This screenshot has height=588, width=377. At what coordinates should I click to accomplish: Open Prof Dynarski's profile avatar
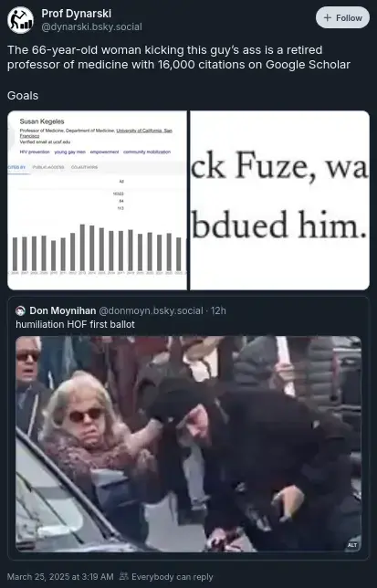pos(20,20)
